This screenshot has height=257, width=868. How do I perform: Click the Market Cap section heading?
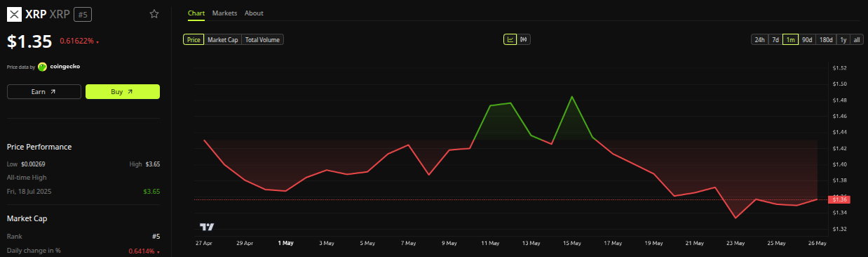pyautogui.click(x=27, y=219)
